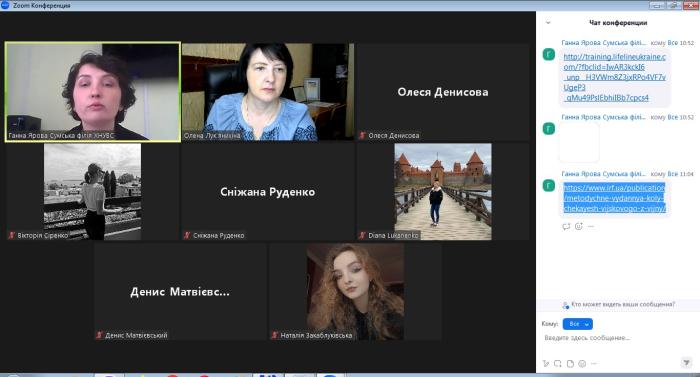Click the Zoom icon in the title bar
This screenshot has height=377, width=700.
5,5
